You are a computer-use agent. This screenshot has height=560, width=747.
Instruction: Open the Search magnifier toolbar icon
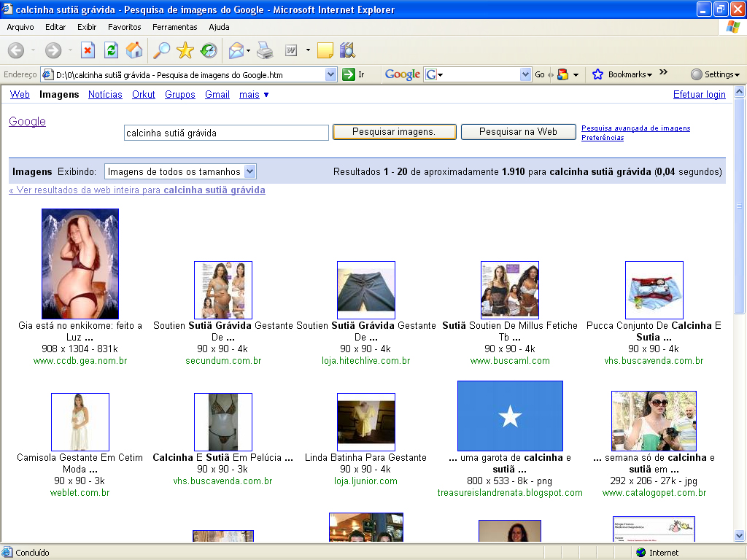point(160,50)
